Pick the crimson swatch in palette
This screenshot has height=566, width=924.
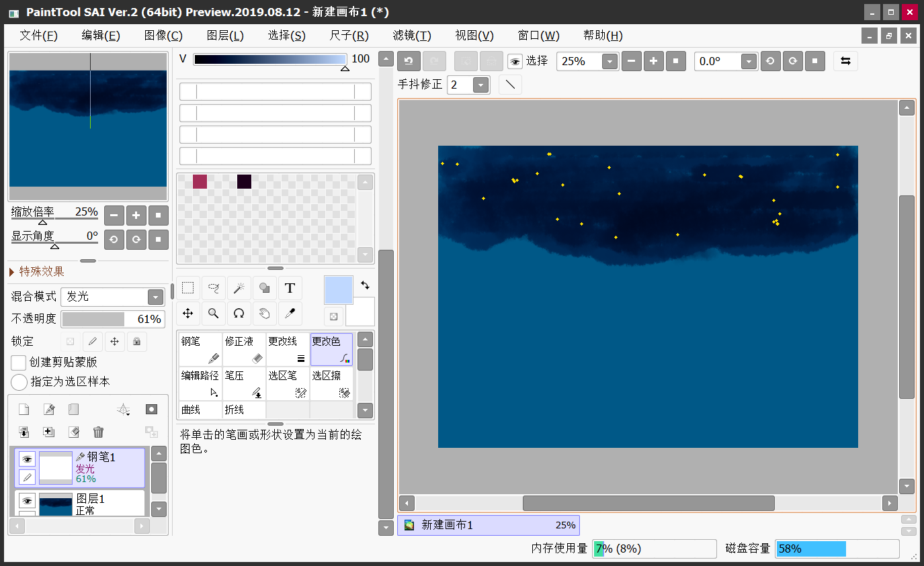tap(200, 181)
